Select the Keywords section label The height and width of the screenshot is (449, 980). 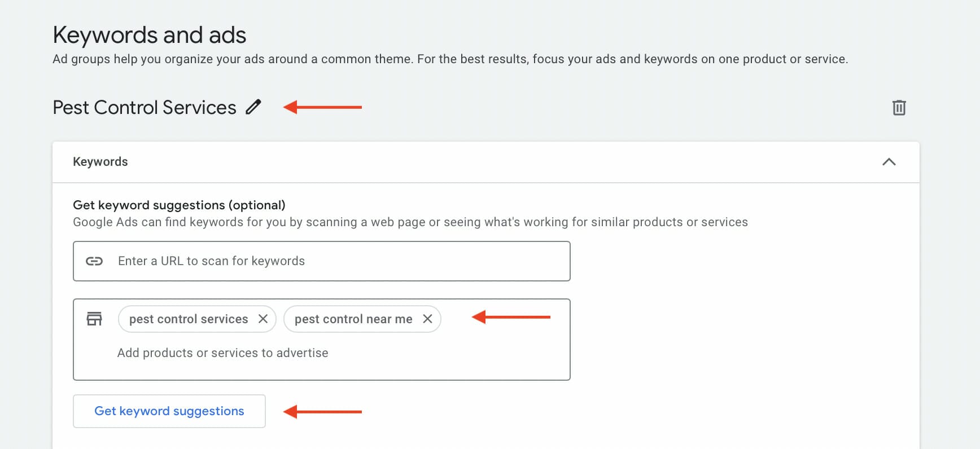point(100,162)
